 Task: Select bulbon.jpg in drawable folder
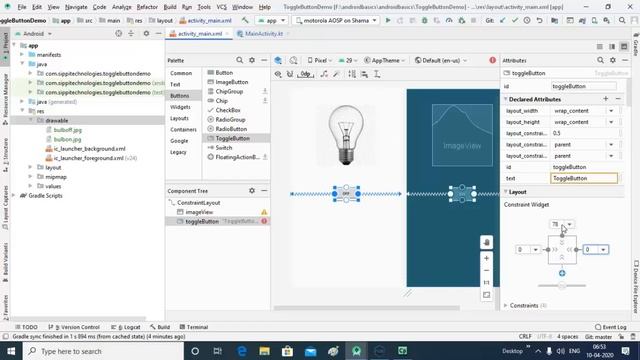click(x=67, y=139)
